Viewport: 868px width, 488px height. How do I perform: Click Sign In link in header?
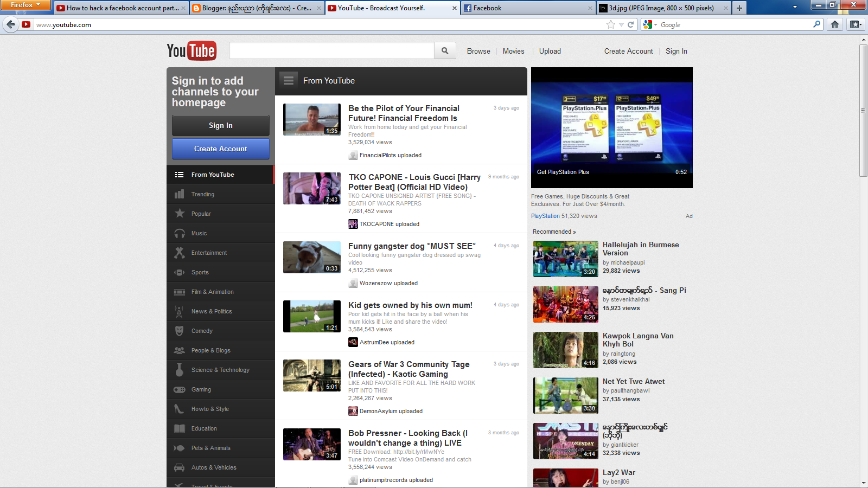(x=676, y=51)
